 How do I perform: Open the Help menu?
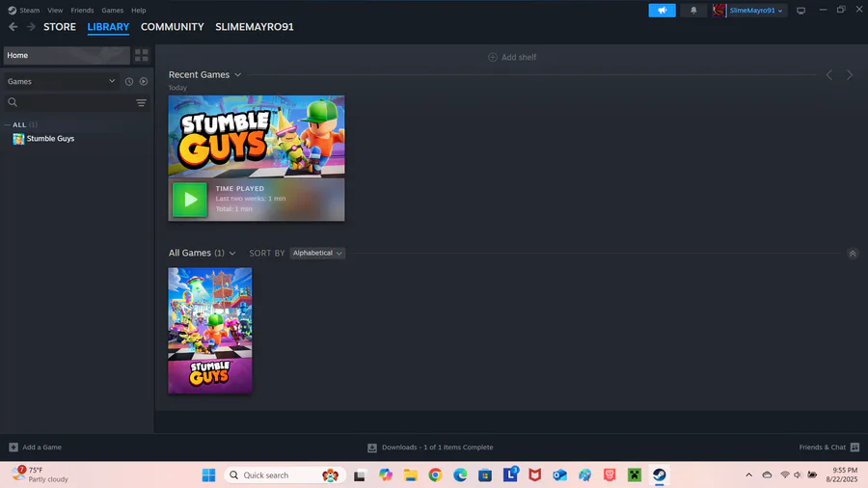[138, 10]
